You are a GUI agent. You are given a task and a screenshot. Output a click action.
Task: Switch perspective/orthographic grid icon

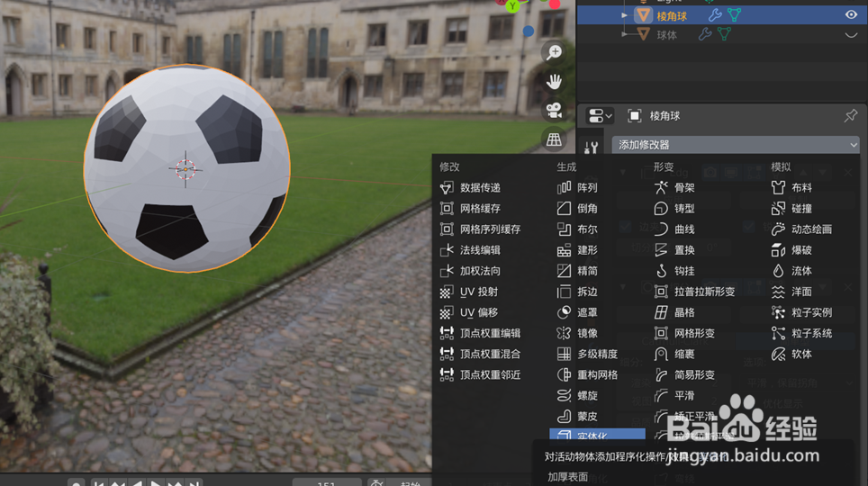click(554, 139)
